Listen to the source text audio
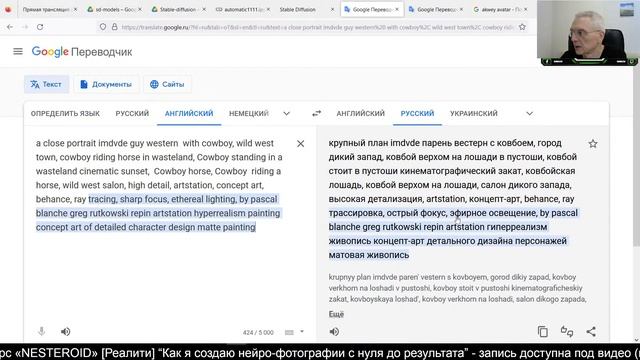Screen dimensions: 640x360 [65, 331]
